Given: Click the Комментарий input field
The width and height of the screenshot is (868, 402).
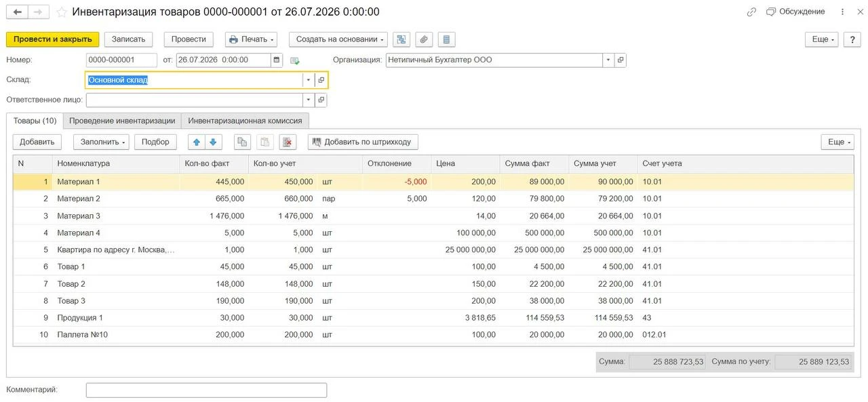Looking at the screenshot, I should [x=206, y=390].
